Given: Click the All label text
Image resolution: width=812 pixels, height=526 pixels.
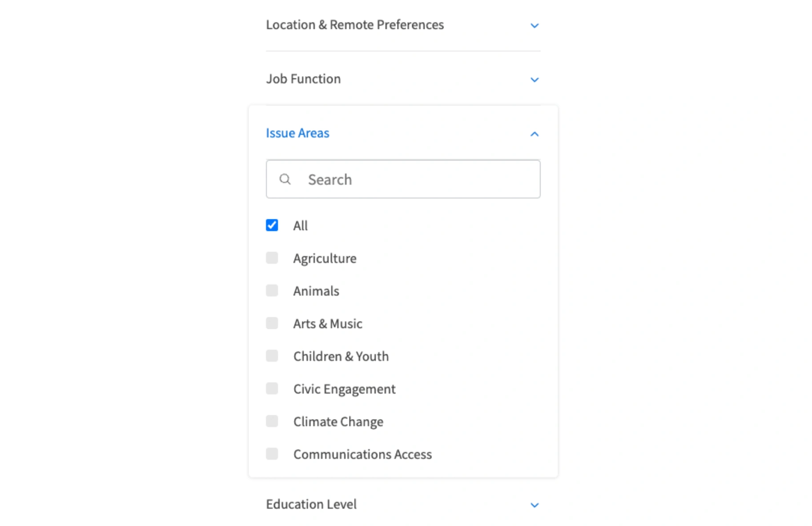Looking at the screenshot, I should pyautogui.click(x=300, y=226).
